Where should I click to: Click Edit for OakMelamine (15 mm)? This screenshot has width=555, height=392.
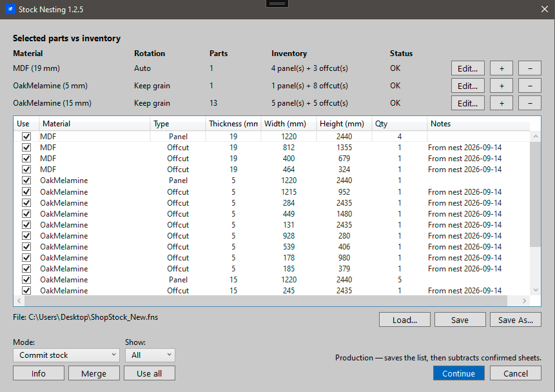(x=467, y=103)
